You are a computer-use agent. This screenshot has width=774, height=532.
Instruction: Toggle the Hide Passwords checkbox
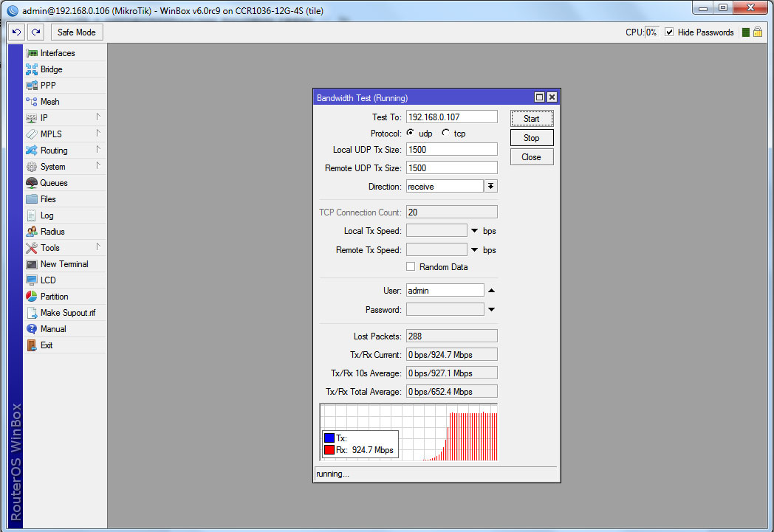(669, 32)
